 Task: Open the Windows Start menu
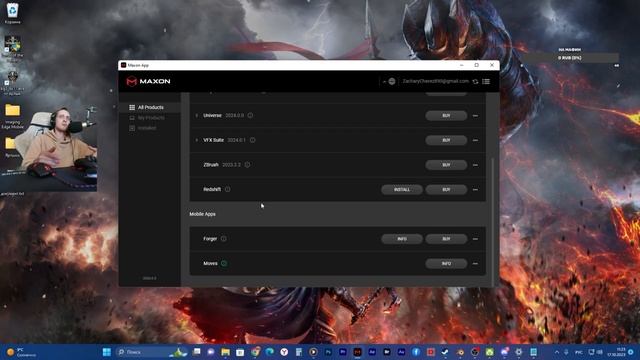click(107, 352)
